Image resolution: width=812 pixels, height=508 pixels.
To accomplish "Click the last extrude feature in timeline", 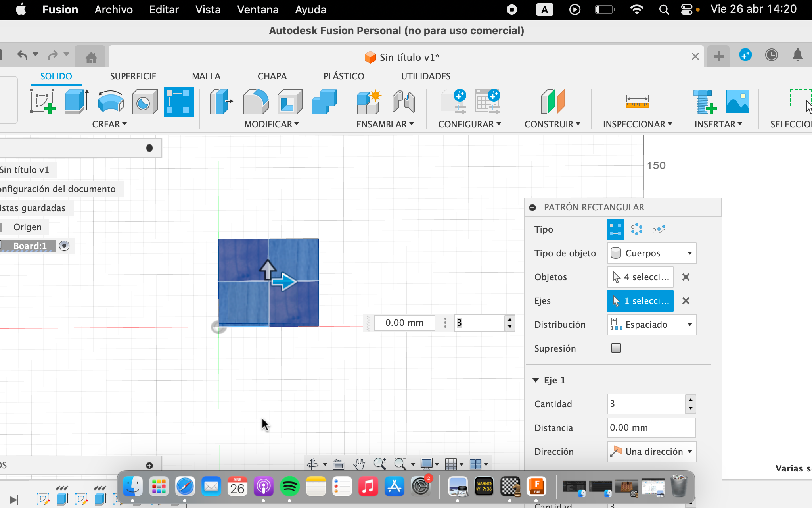I will click(100, 499).
